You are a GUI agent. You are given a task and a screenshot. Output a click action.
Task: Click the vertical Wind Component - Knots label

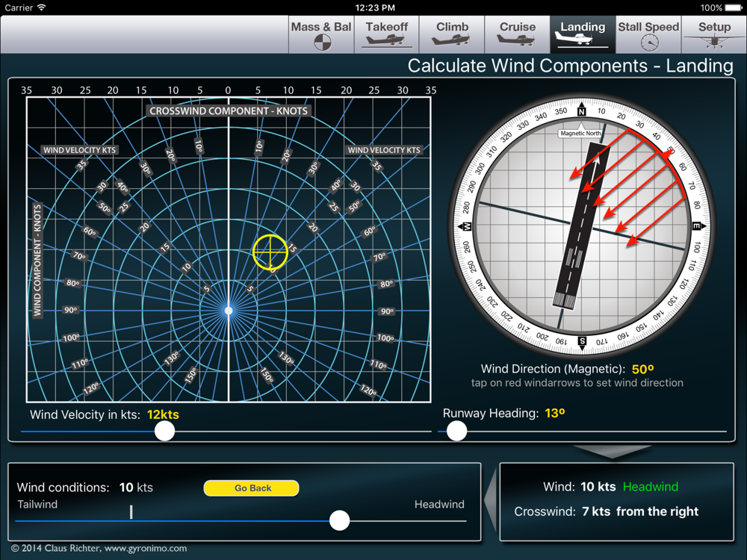[37, 260]
